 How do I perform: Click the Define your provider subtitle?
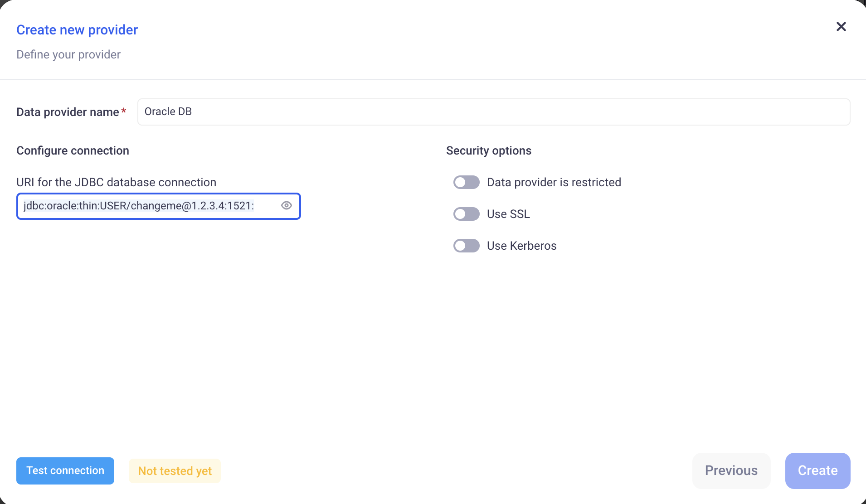(x=68, y=54)
